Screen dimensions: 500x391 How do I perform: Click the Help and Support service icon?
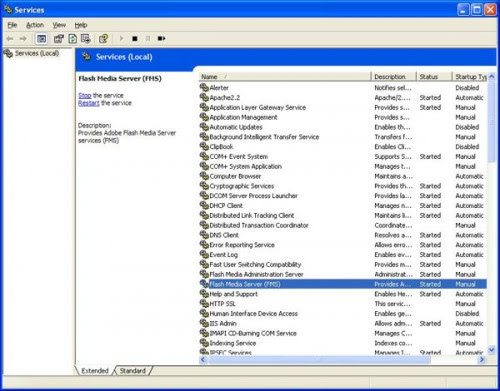(x=204, y=294)
